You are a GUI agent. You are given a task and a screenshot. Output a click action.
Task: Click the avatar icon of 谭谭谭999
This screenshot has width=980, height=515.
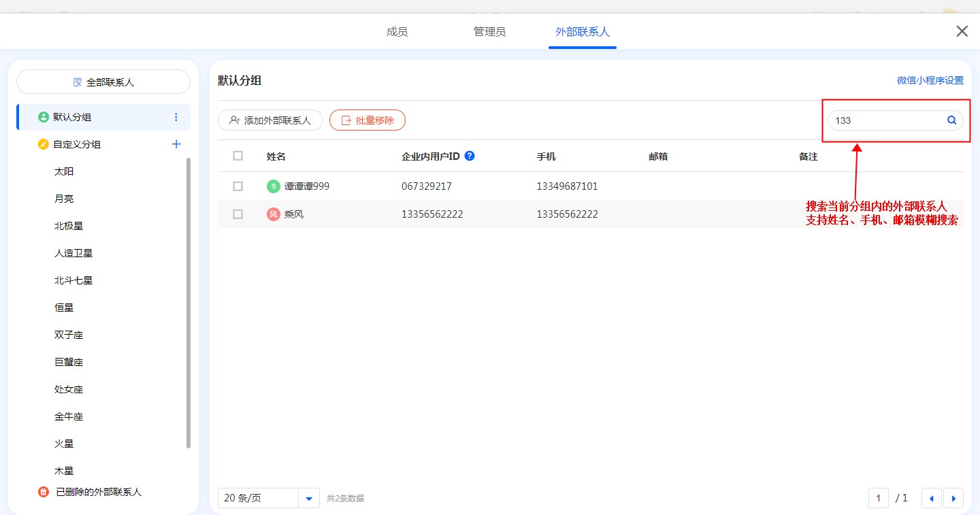click(x=274, y=186)
